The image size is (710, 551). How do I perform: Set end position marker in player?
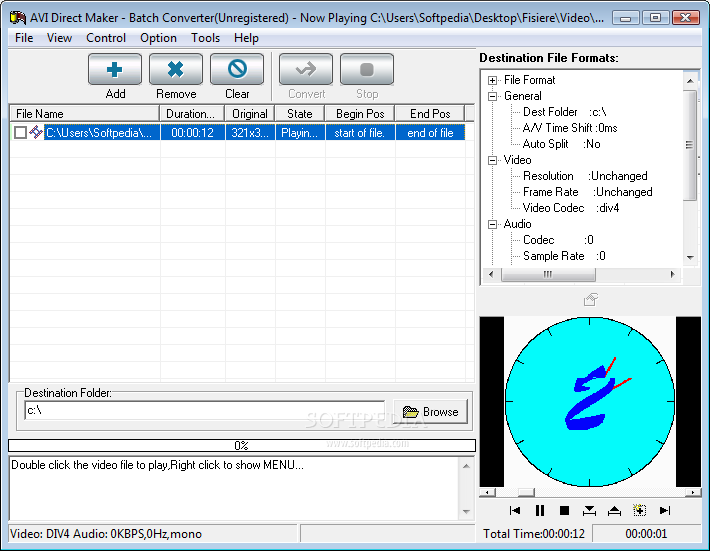[x=614, y=511]
